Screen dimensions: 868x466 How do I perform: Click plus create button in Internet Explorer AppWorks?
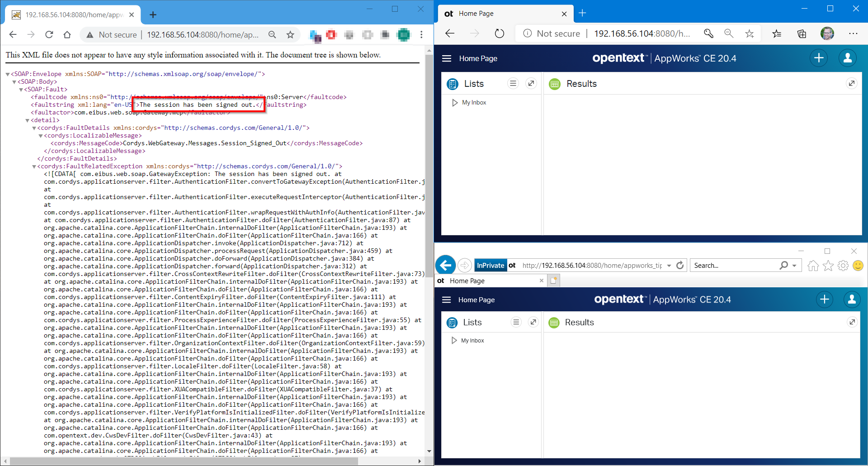click(825, 299)
